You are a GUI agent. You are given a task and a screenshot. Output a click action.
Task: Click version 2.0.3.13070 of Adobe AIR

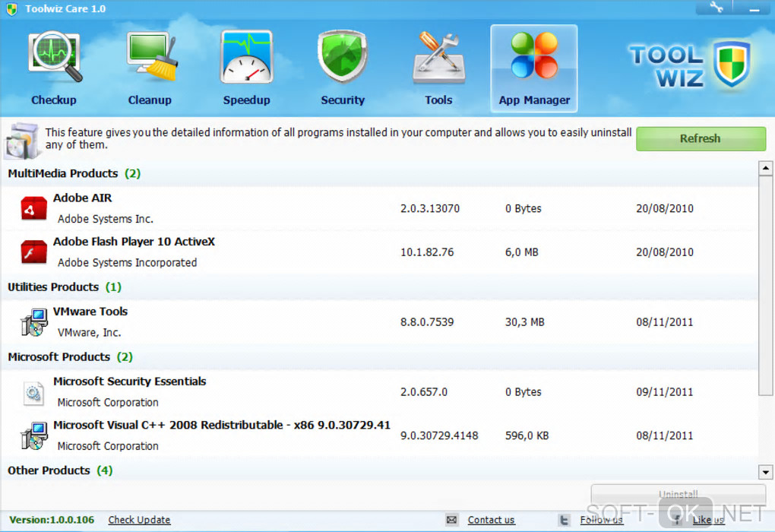click(x=430, y=209)
